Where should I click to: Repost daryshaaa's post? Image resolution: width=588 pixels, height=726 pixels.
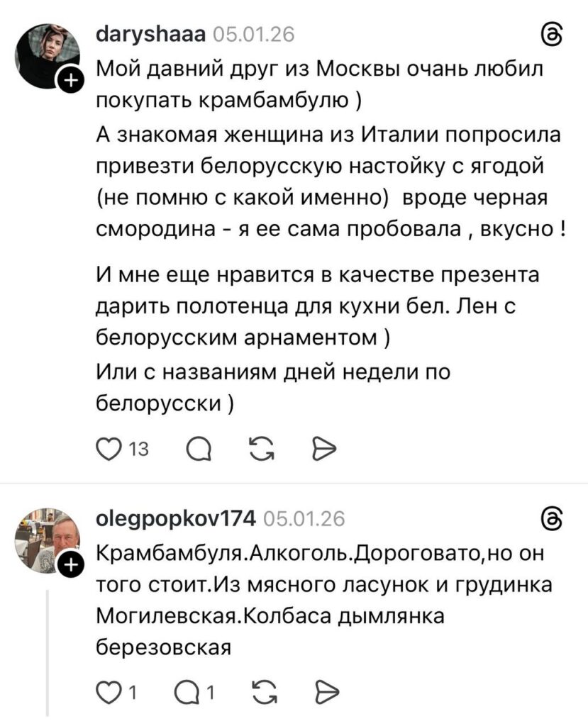pyautogui.click(x=263, y=448)
